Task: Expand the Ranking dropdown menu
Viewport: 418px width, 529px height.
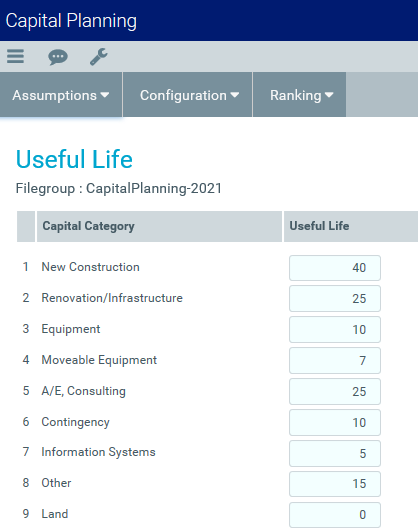Action: [x=300, y=95]
